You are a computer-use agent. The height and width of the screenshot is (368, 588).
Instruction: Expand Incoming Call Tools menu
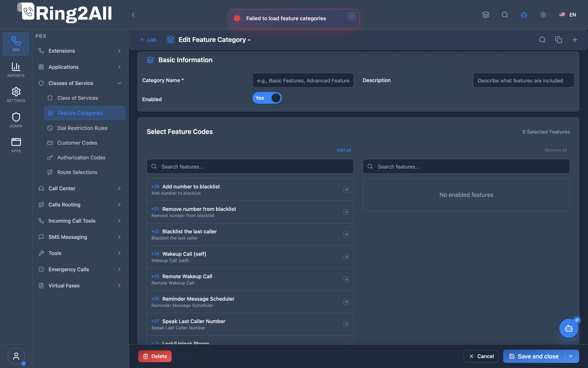[x=80, y=221]
